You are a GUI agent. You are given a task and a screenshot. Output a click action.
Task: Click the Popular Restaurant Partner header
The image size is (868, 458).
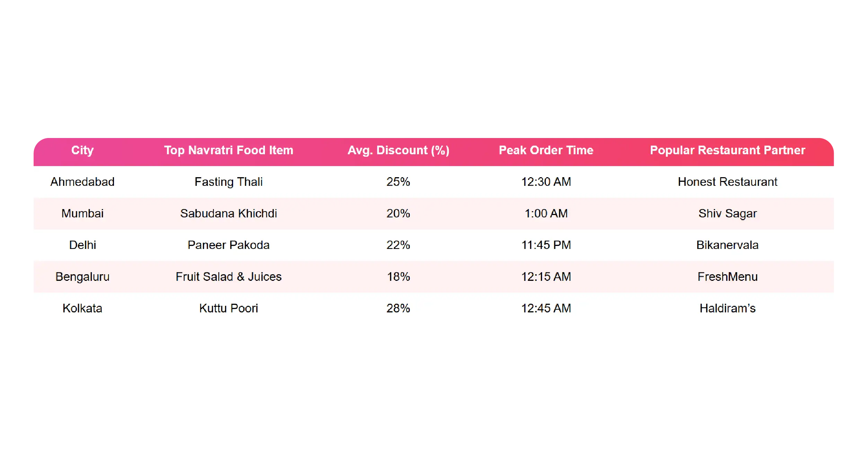[727, 150]
